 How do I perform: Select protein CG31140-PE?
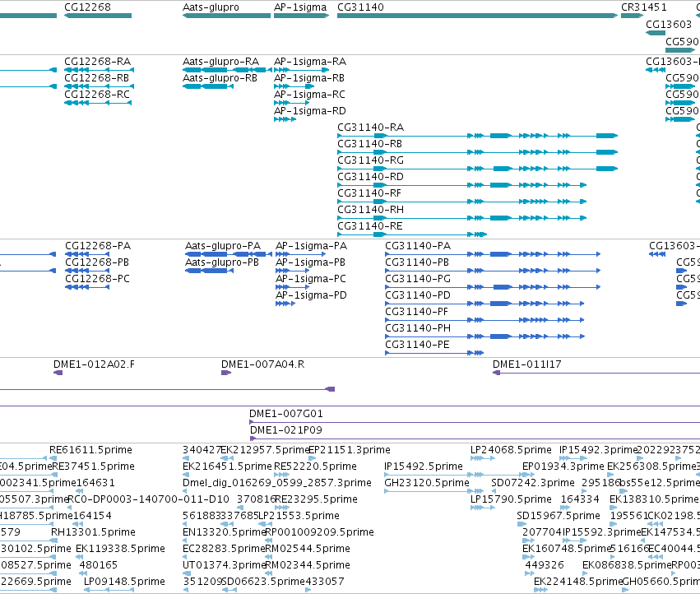(417, 345)
